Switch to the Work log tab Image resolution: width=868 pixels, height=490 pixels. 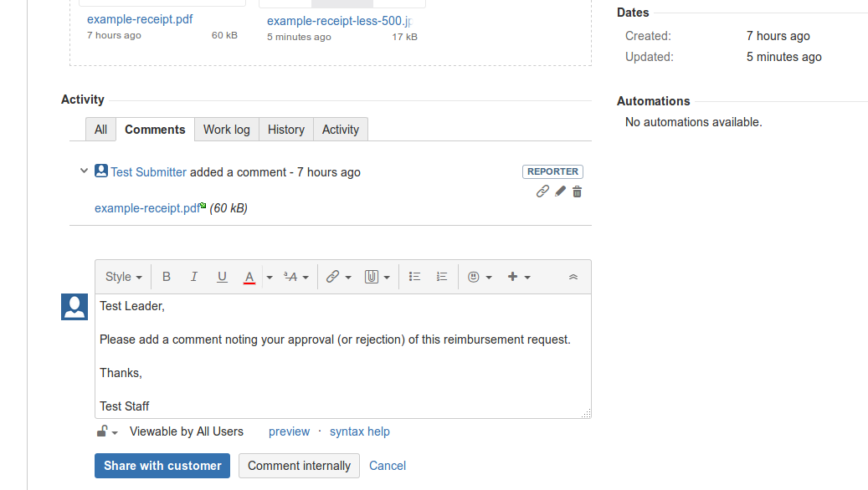tap(226, 130)
